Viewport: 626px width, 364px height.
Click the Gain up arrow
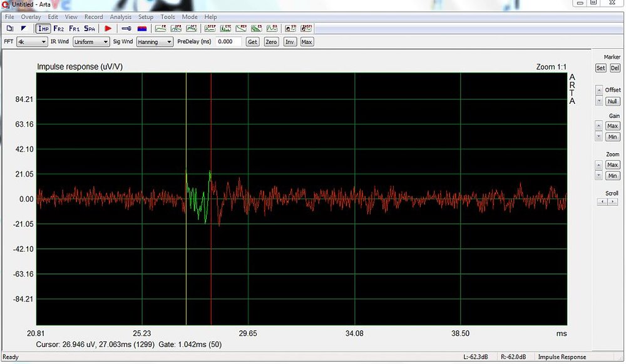tap(598, 126)
